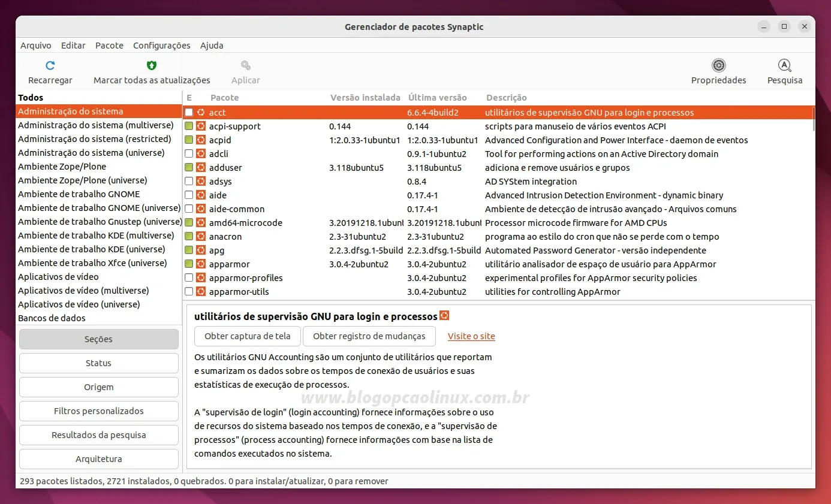Select Administração do sistema (restricted) section
Screen dimensions: 831x504
tap(99, 139)
